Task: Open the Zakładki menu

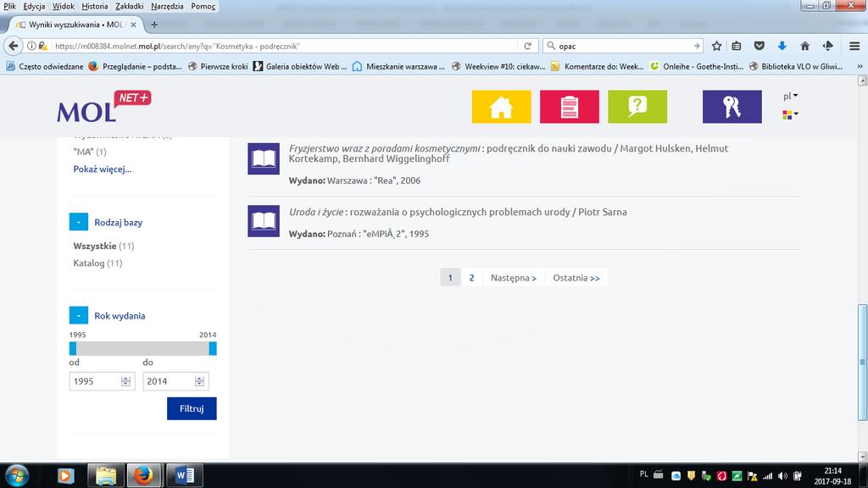Action: click(x=130, y=6)
